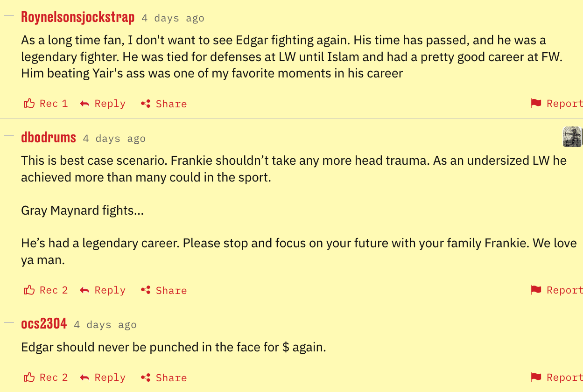This screenshot has height=392, width=583.
Task: Click thumbs-up icon on dbodrums' comment
Action: point(29,290)
